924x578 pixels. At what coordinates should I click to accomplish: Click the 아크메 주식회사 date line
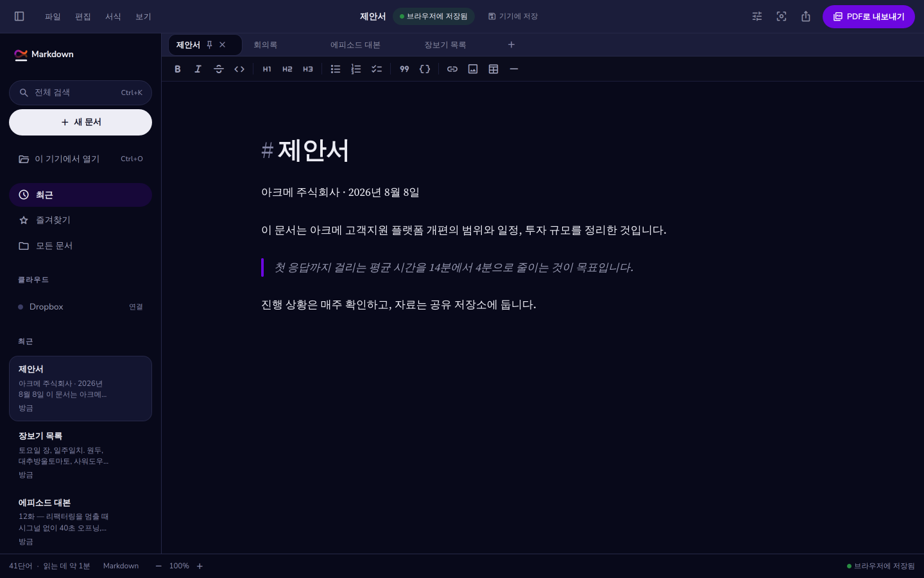point(340,193)
